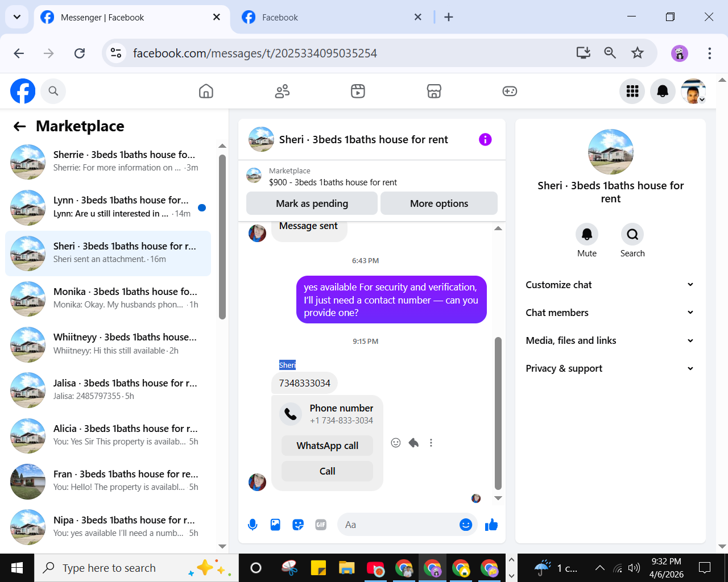Open the account profile picture menu
Image resolution: width=728 pixels, height=582 pixels.
pos(693,91)
